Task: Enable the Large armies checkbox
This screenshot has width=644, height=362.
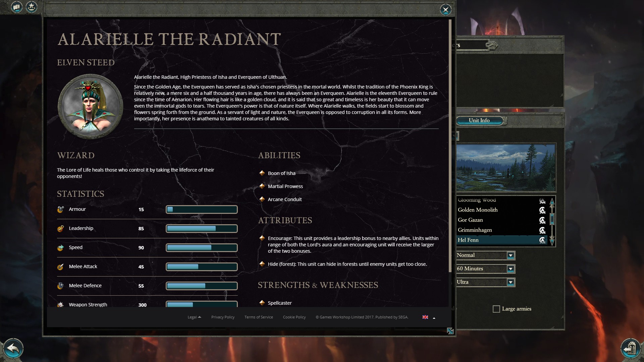Action: pos(496,309)
